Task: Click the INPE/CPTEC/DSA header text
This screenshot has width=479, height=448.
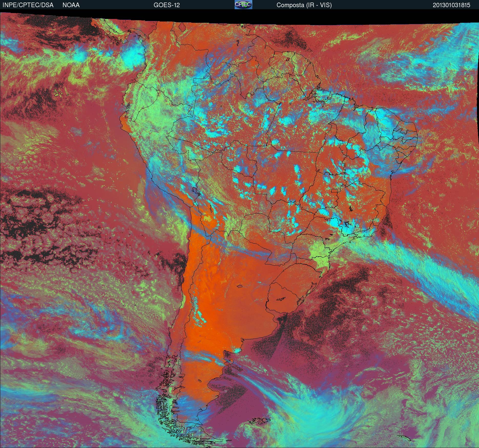Action: click(x=28, y=5)
